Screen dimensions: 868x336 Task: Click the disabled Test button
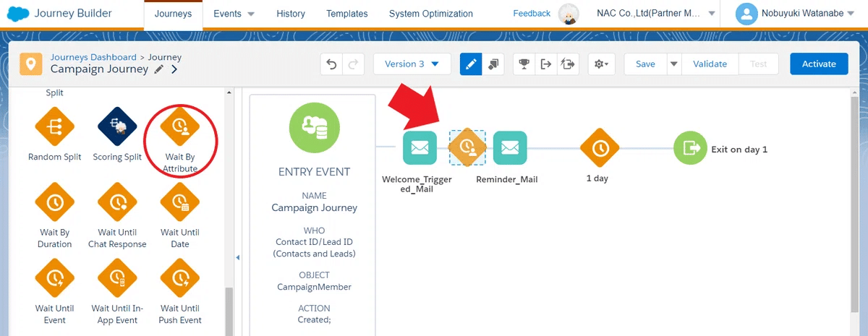(x=759, y=64)
